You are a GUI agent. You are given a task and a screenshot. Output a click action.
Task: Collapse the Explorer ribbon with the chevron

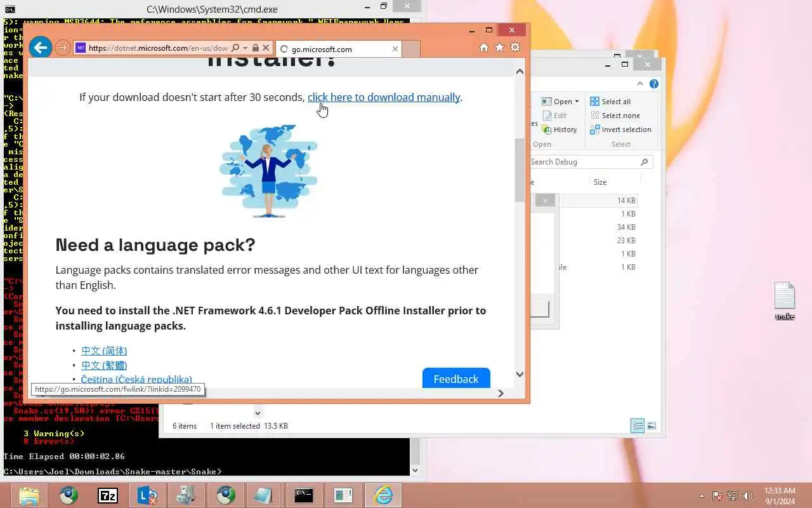click(x=641, y=84)
